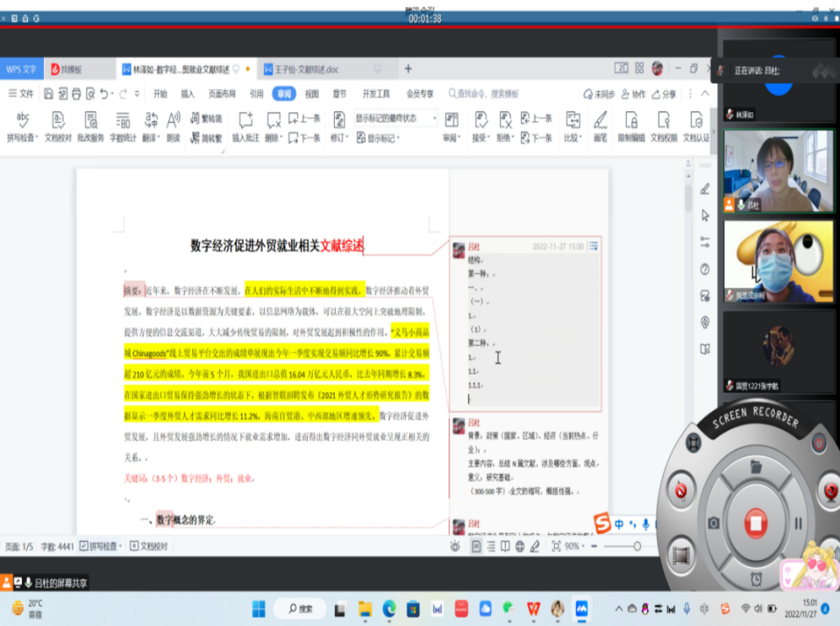Image resolution: width=840 pixels, height=626 pixels.
Task: Switch to 王子怡-文献综述.doc document tab
Action: click(x=302, y=69)
